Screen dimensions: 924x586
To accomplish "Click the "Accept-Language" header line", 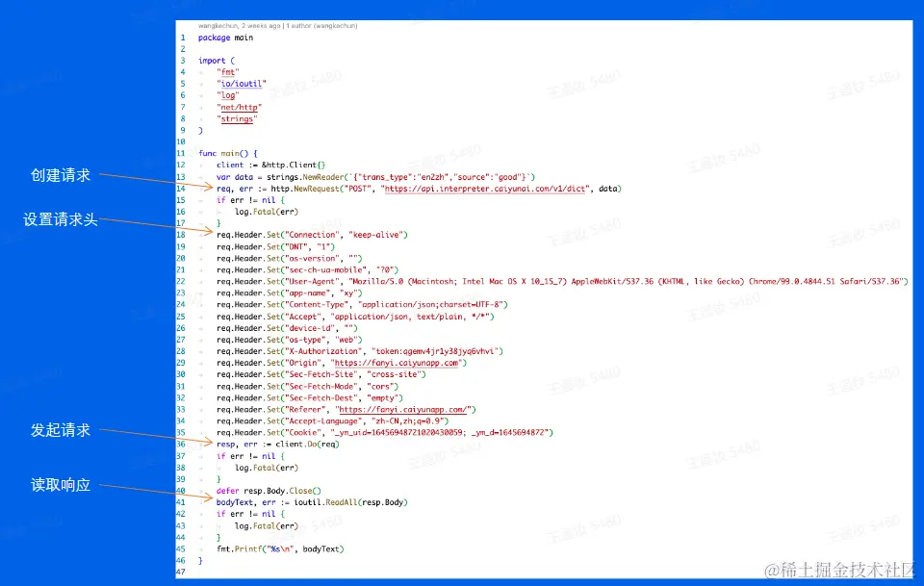I will [332, 421].
